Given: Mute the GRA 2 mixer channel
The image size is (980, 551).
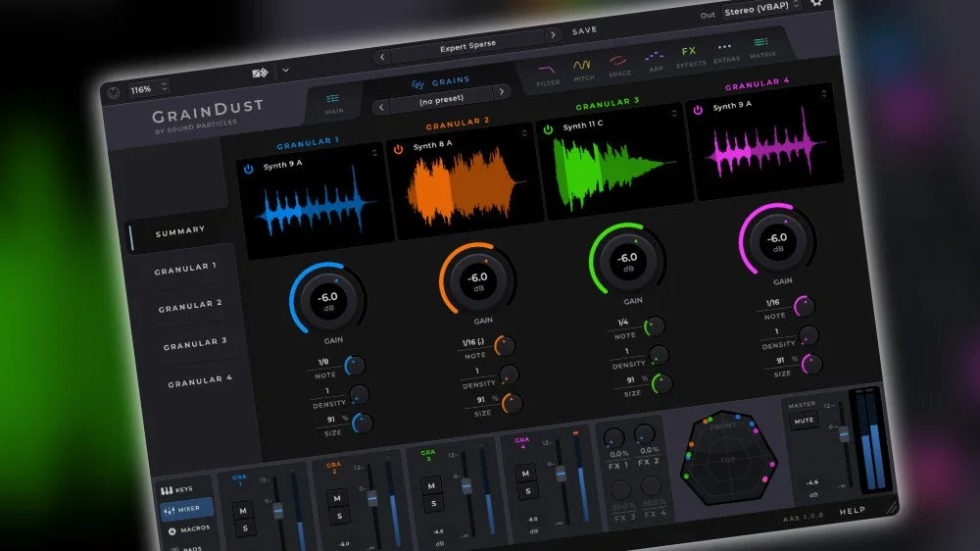Looking at the screenshot, I should pos(337,498).
